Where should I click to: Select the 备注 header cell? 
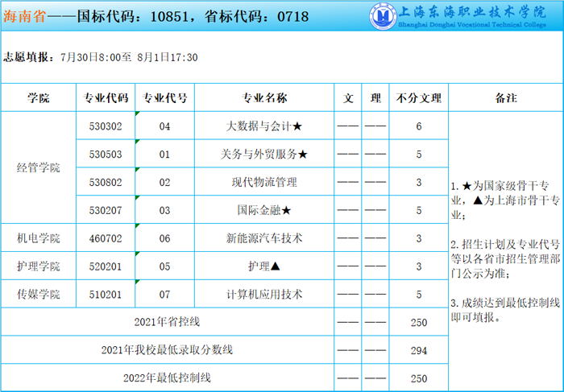(x=505, y=98)
